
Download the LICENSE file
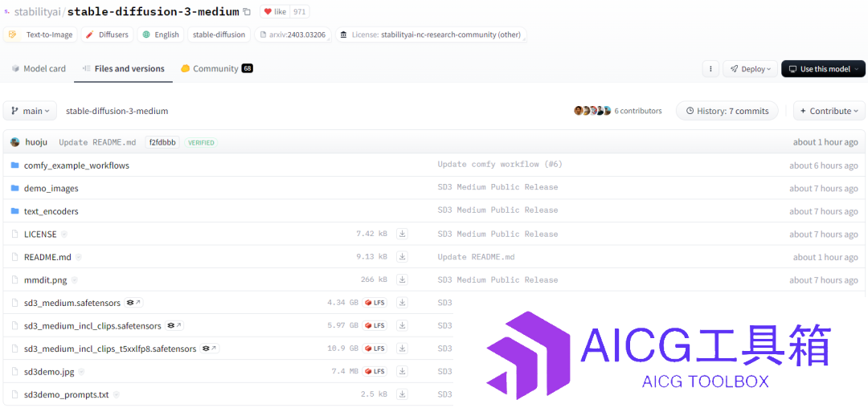pos(403,234)
